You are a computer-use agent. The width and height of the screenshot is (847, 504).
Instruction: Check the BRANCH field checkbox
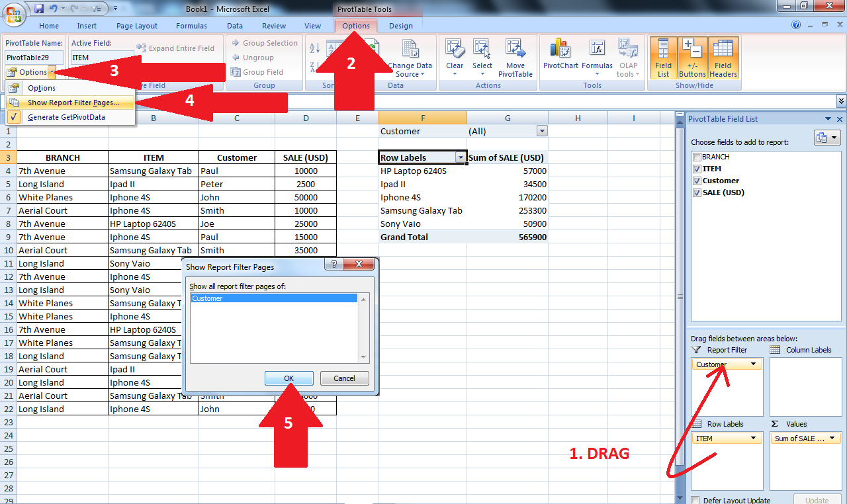pyautogui.click(x=697, y=157)
